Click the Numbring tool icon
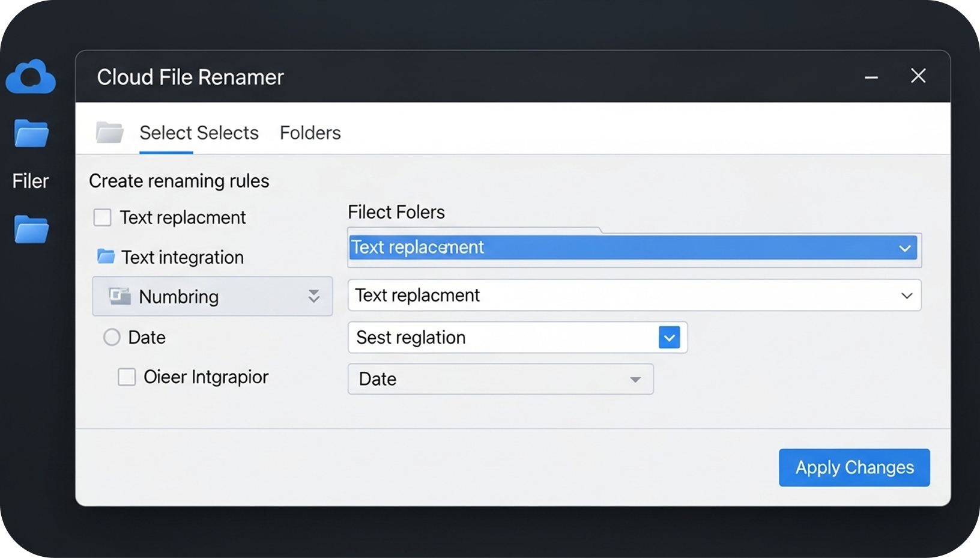This screenshot has width=980, height=558. 119,296
